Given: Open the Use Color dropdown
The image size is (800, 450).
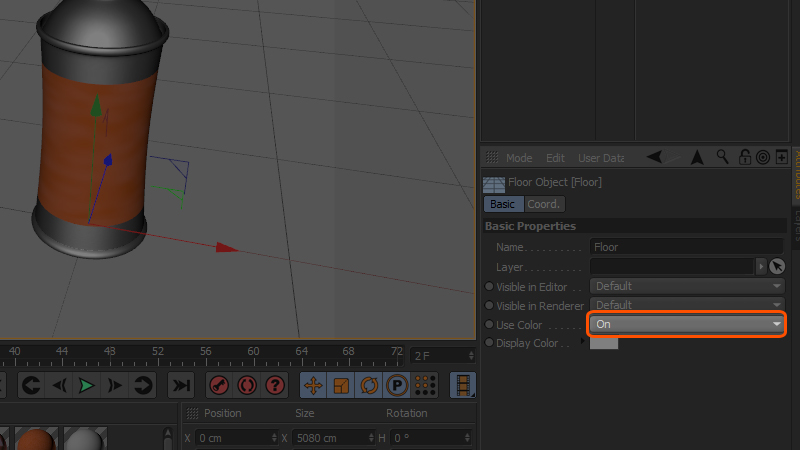Looking at the screenshot, I should click(687, 324).
